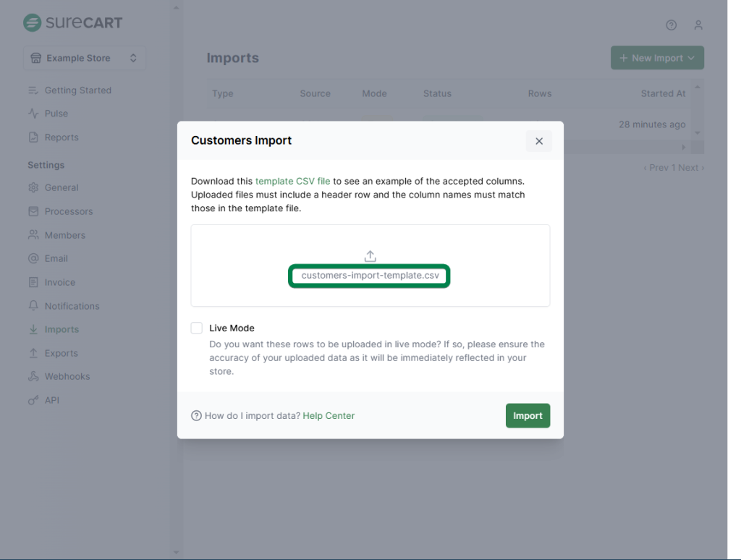Viewport: 741px width, 560px height.
Task: Click the Notifications bell icon
Action: (33, 306)
